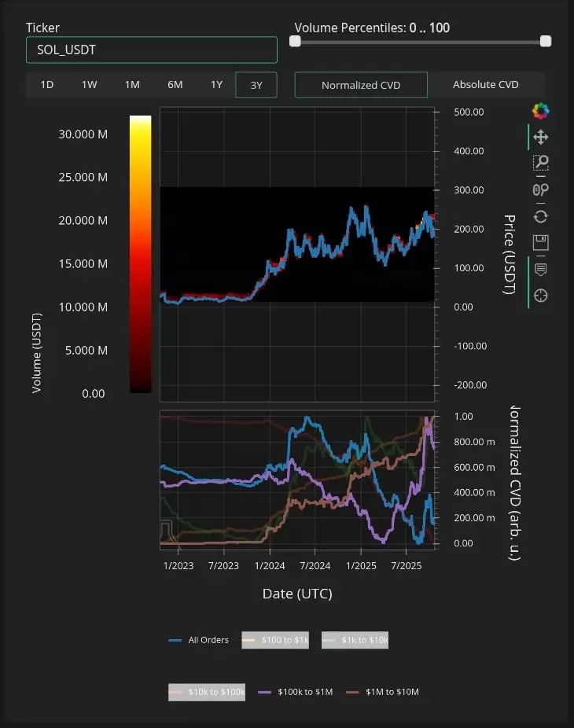Toggle the Crosshair tool

point(540,296)
